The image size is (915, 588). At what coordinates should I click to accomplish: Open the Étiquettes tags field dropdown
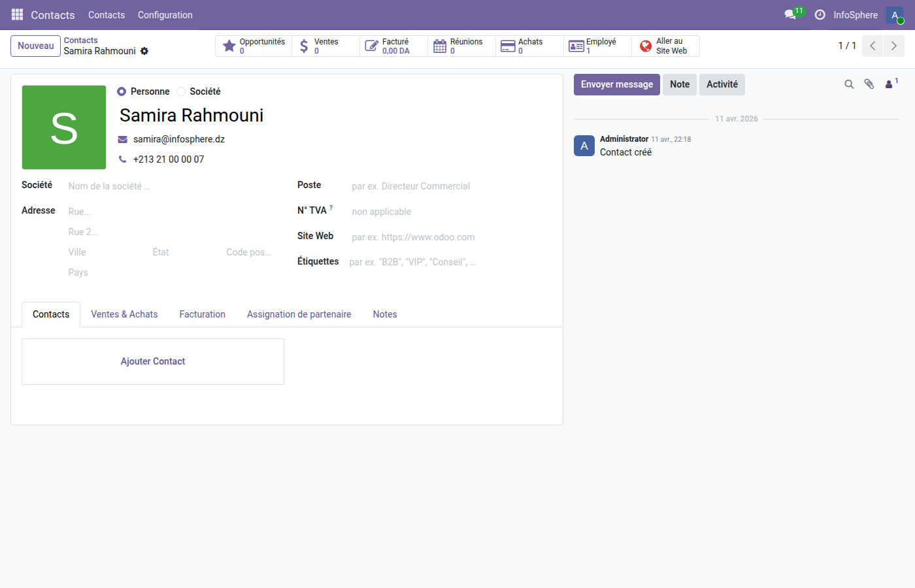pyautogui.click(x=412, y=261)
